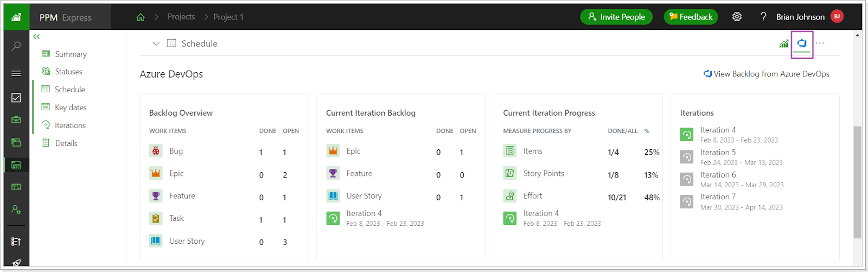The width and height of the screenshot is (868, 272).
Task: Open the Schedule section more options ellipsis
Action: 820,43
